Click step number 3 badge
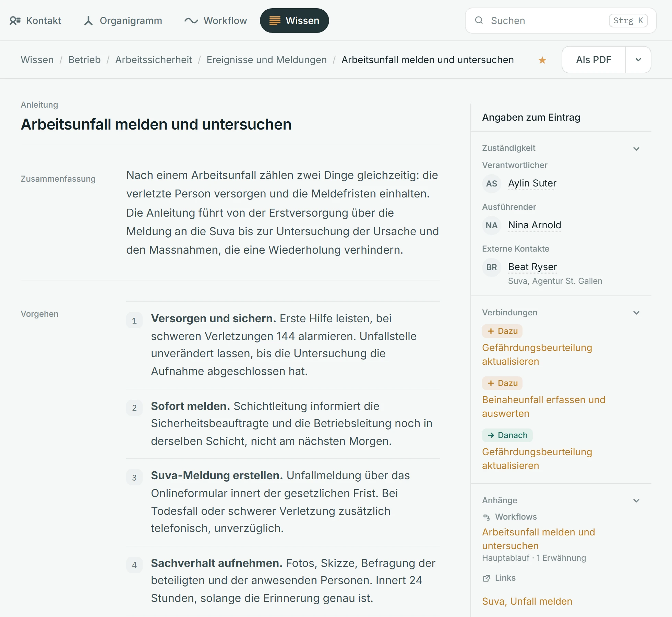This screenshot has height=617, width=672. 134,477
